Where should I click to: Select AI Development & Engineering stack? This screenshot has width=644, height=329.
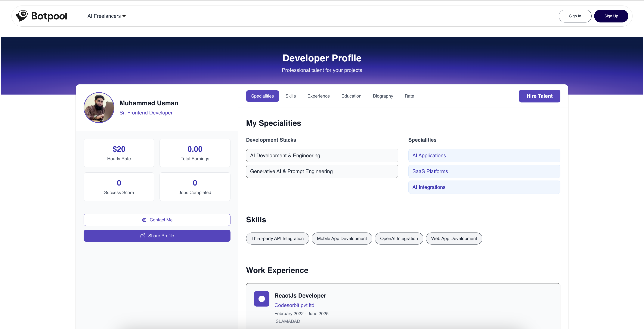point(322,156)
